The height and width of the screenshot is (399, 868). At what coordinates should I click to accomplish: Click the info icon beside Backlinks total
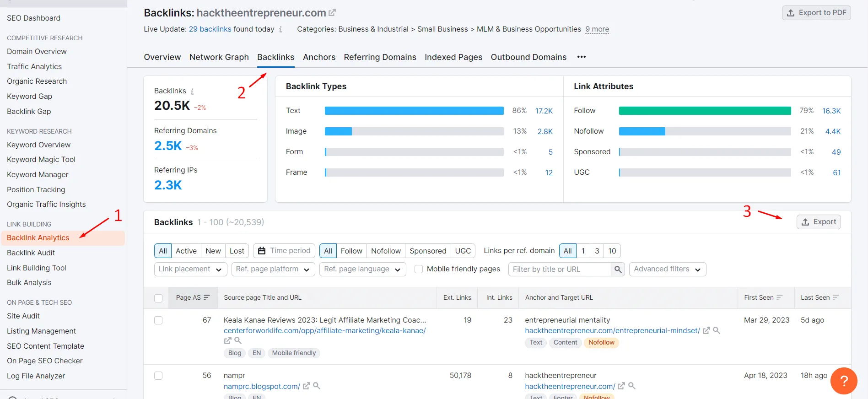click(192, 91)
